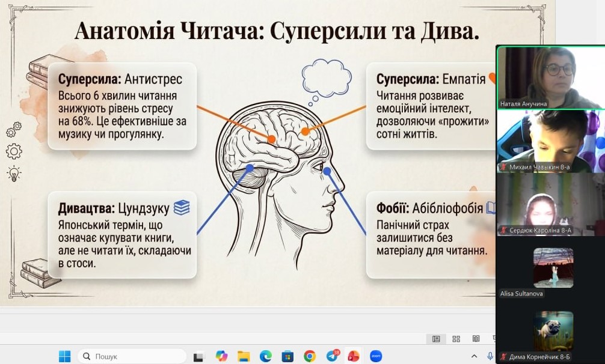Switch to Google Chrome

pos(310,356)
